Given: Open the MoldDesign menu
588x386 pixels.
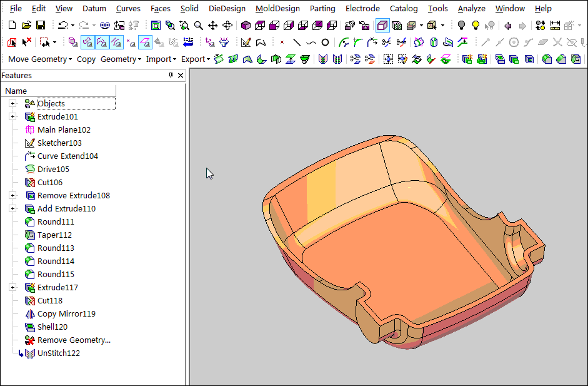Looking at the screenshot, I should (x=277, y=9).
